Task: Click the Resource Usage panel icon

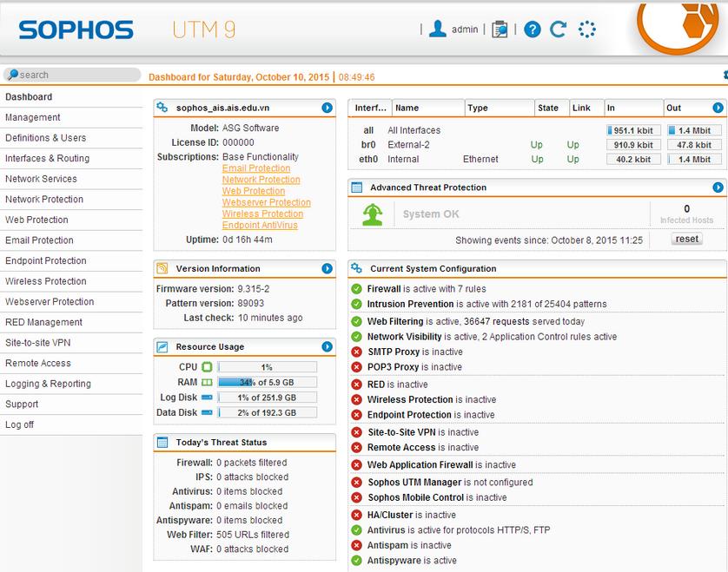Action: click(162, 346)
